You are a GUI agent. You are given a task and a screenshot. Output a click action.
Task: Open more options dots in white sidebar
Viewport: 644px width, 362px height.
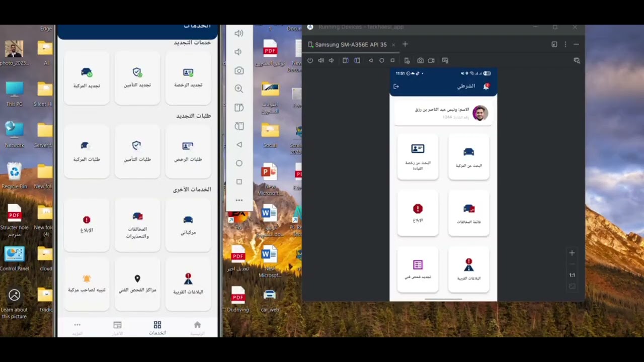[239, 200]
